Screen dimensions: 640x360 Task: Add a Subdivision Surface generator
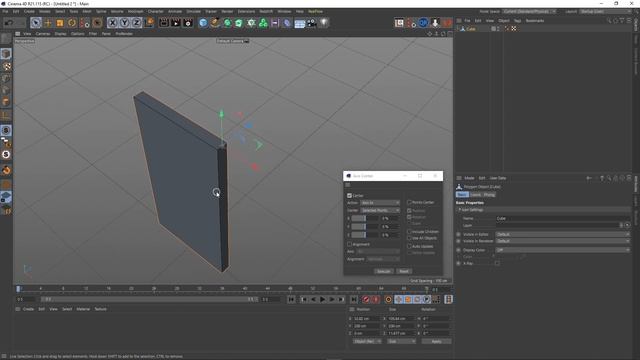tap(227, 23)
